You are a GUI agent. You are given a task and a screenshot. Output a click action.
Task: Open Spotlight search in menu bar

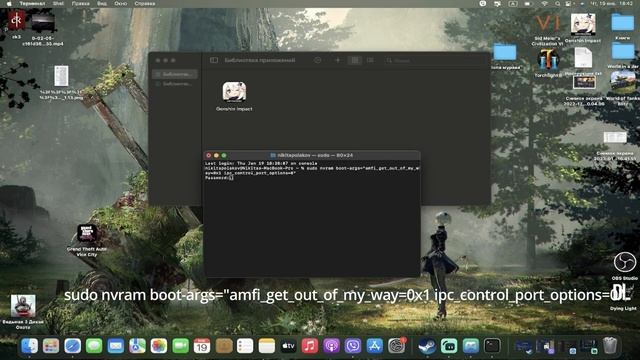tap(558, 3)
